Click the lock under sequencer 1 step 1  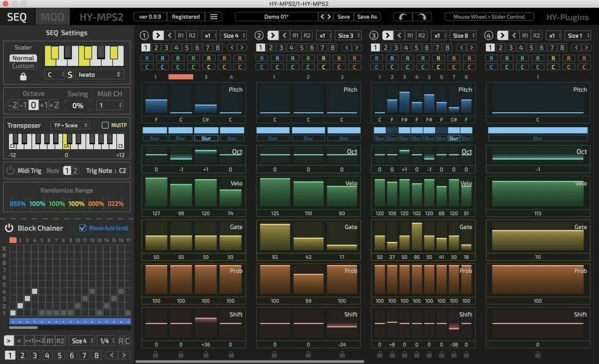pyautogui.click(x=156, y=354)
